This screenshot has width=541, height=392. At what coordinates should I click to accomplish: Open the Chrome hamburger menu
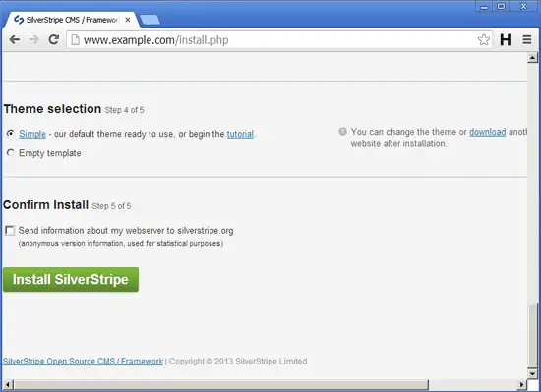[x=526, y=40]
